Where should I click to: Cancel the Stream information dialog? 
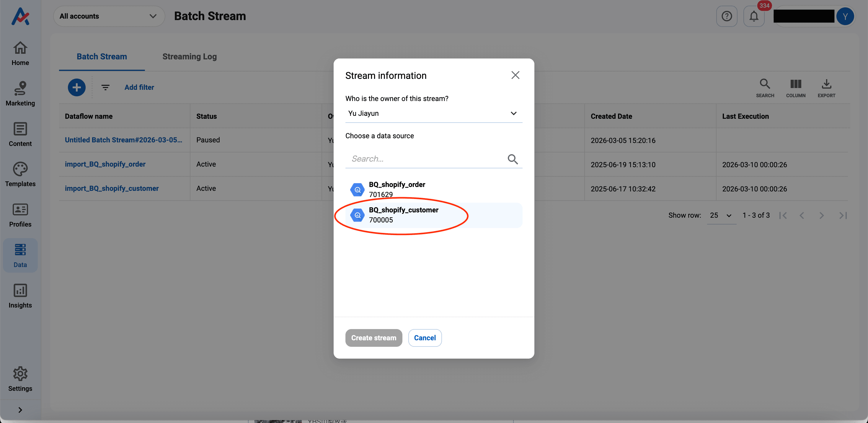click(425, 338)
